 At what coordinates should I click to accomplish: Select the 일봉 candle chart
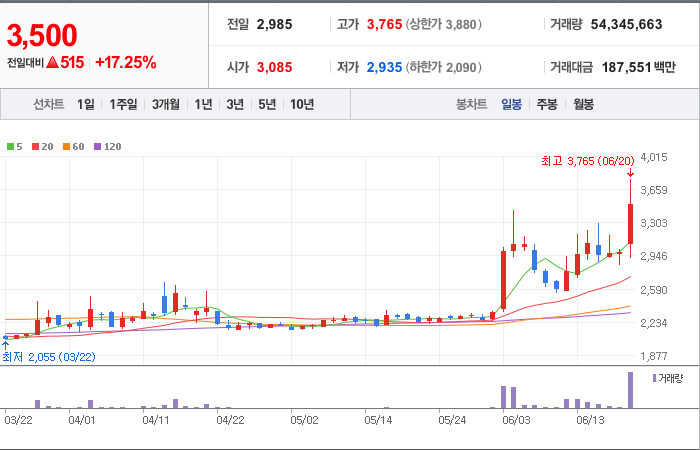coord(511,104)
